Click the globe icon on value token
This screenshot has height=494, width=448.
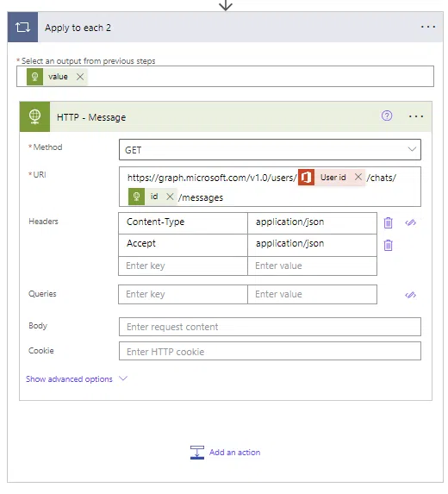35,77
